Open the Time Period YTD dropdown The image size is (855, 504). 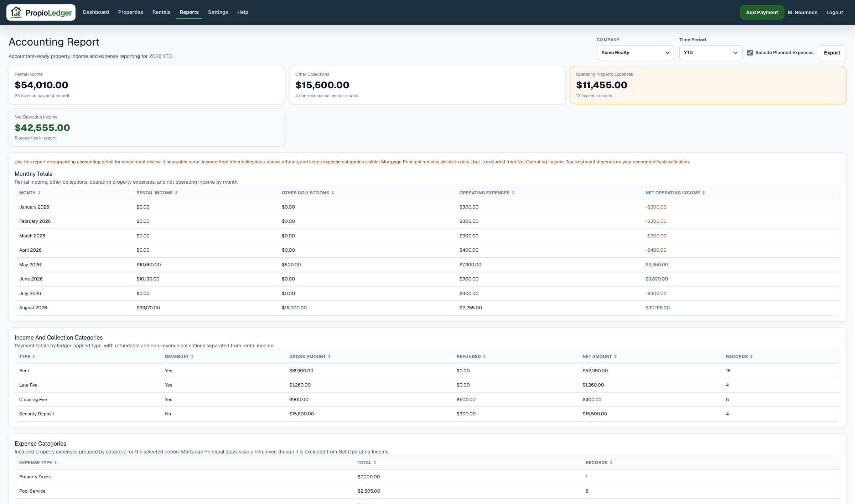(711, 53)
